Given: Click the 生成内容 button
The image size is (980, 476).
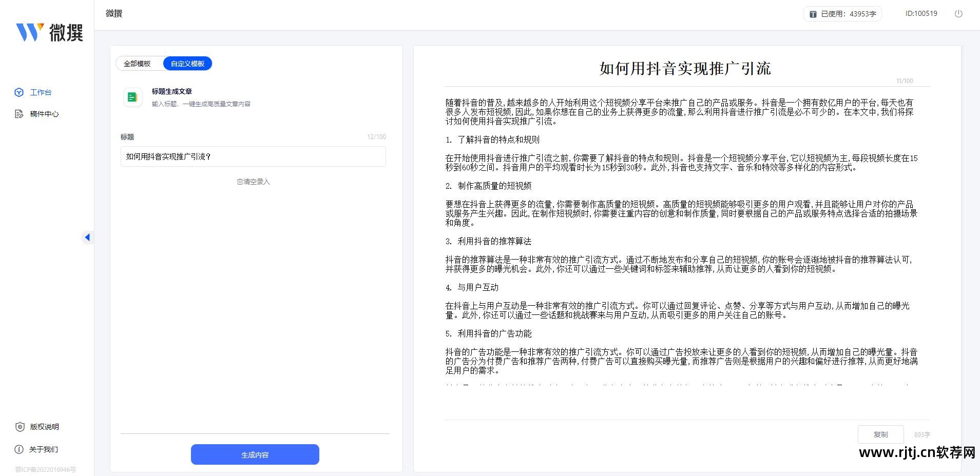Looking at the screenshot, I should coord(255,454).
